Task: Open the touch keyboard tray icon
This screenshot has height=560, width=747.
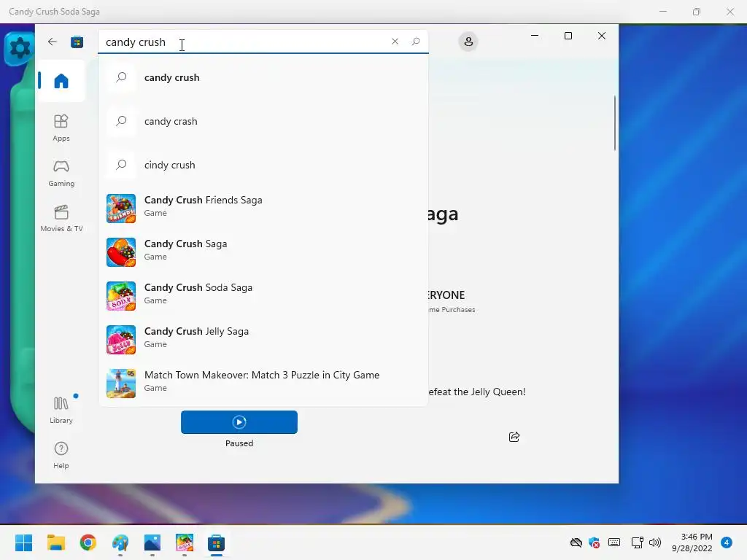Action: [614, 542]
